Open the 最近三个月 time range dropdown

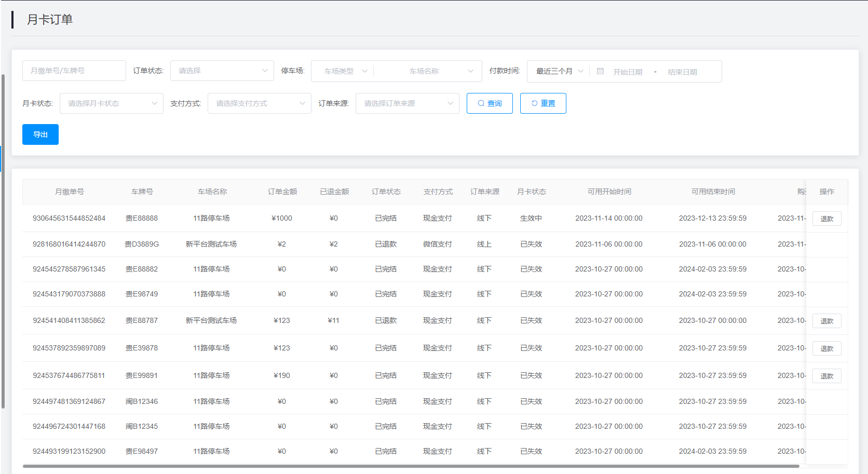tap(559, 71)
